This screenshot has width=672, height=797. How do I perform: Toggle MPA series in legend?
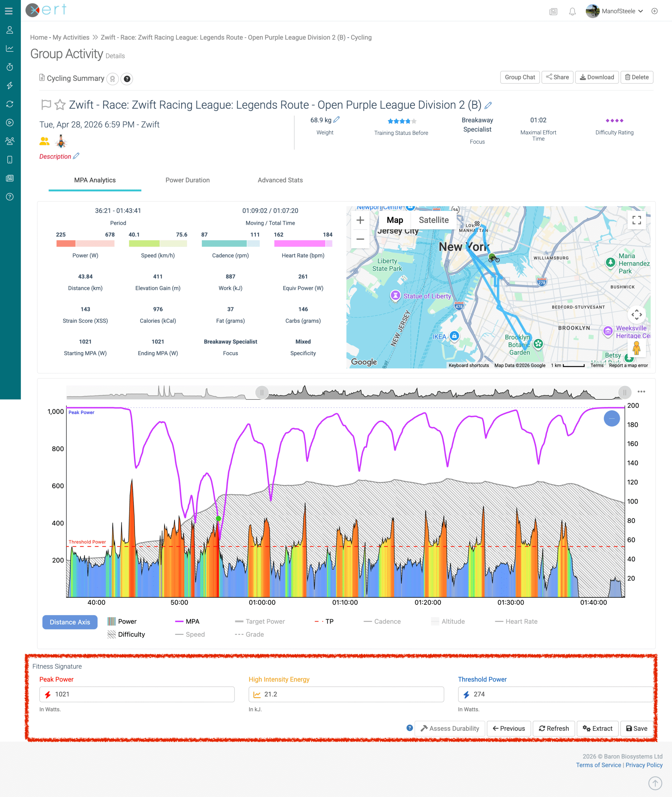pyautogui.click(x=187, y=621)
